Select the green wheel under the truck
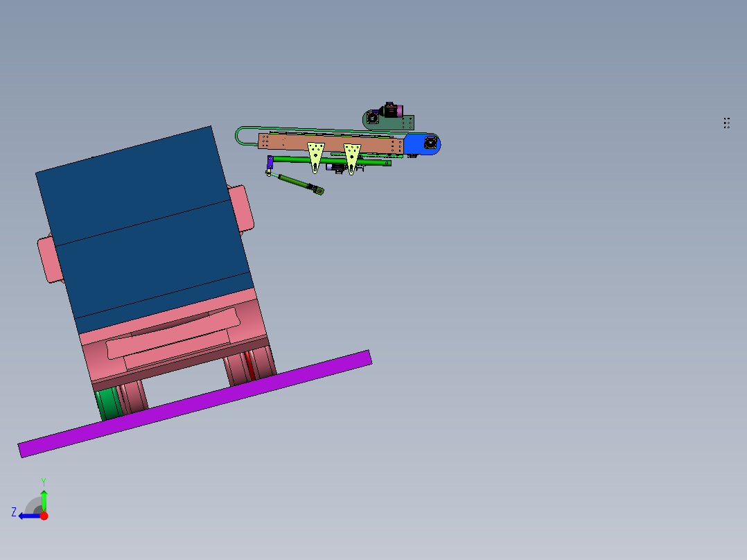Viewport: 747px width, 560px height. coord(109,403)
